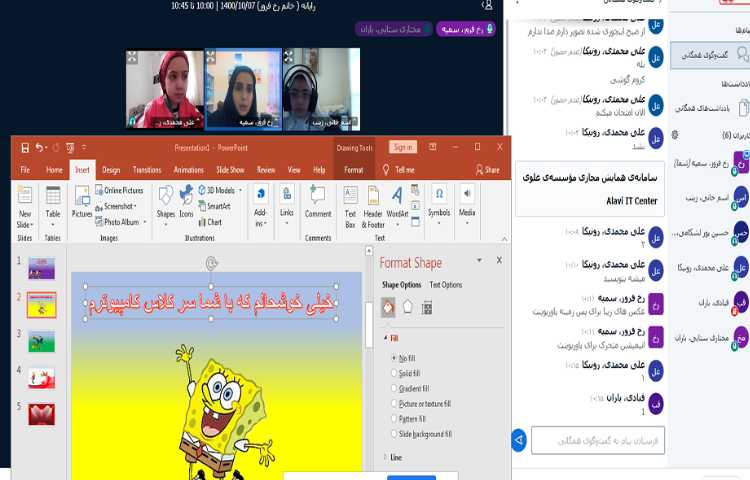
Task: Insert a New Slide
Action: 24,207
